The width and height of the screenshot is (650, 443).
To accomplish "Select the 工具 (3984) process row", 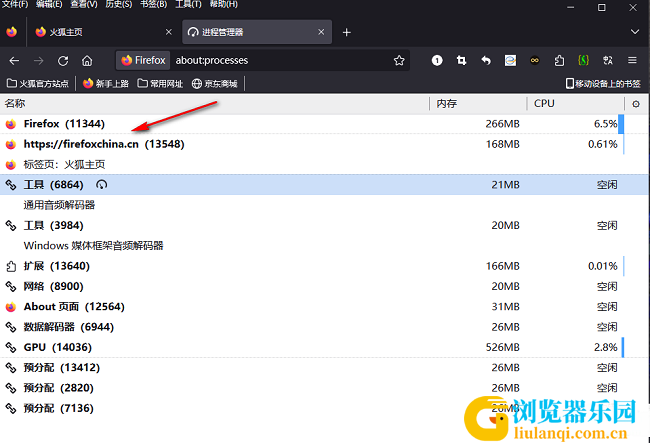I will [x=324, y=225].
